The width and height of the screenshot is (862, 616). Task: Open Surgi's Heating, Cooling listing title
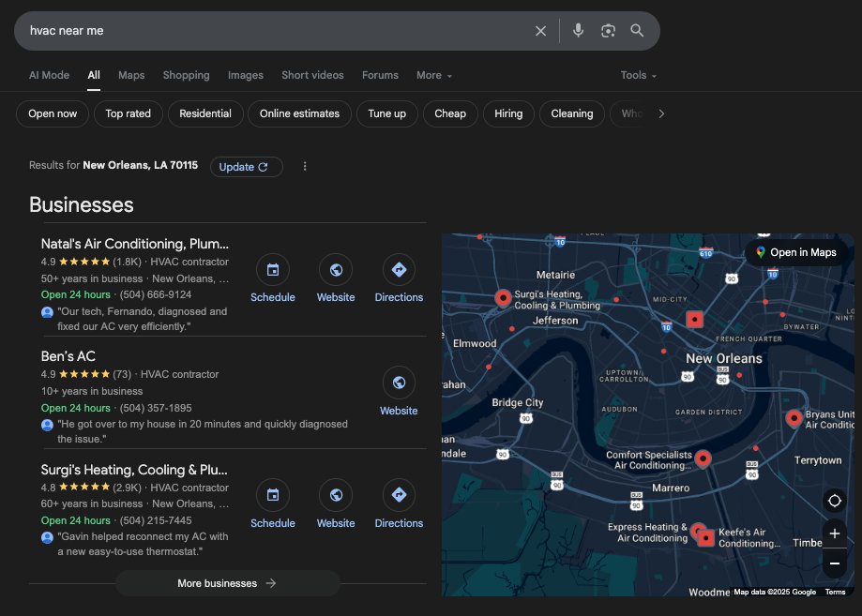point(134,470)
